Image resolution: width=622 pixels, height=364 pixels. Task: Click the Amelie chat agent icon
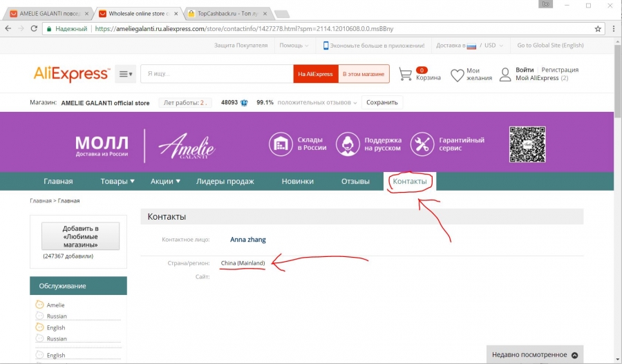[39, 305]
